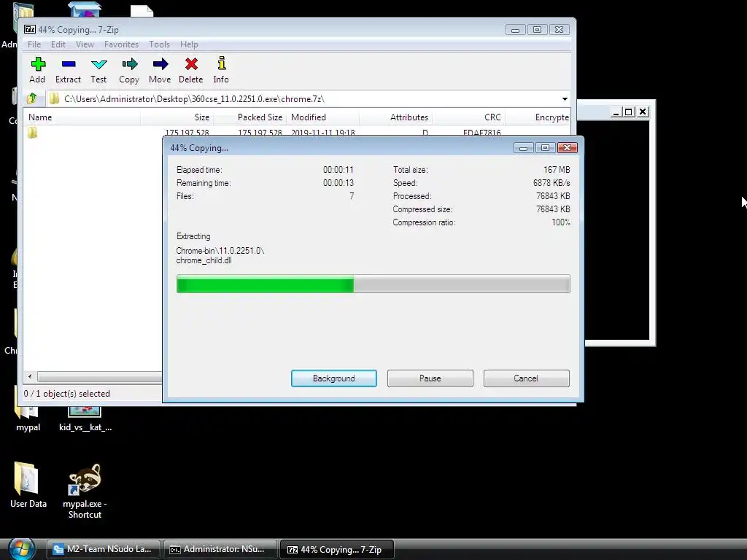Switch to Administrator NSudo taskbar item
The width and height of the screenshot is (747, 560).
click(219, 549)
